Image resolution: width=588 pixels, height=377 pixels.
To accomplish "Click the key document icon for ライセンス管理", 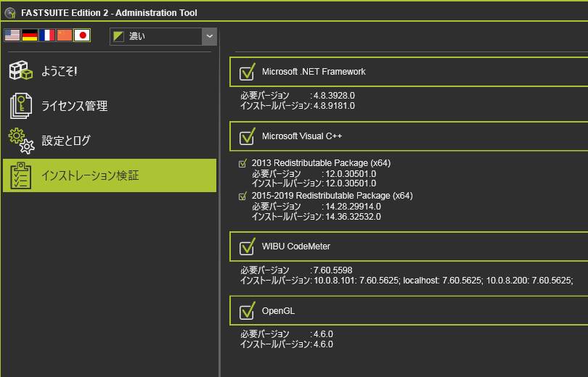I will pyautogui.click(x=21, y=106).
